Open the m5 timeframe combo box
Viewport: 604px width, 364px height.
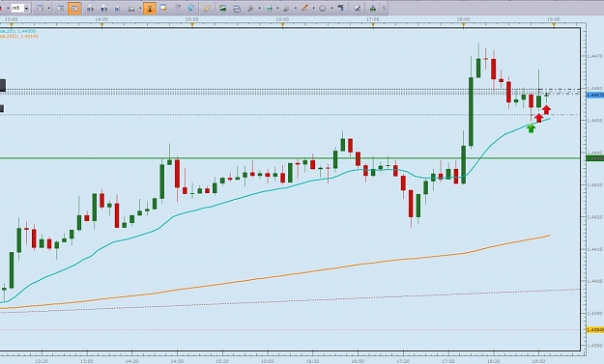[19, 8]
